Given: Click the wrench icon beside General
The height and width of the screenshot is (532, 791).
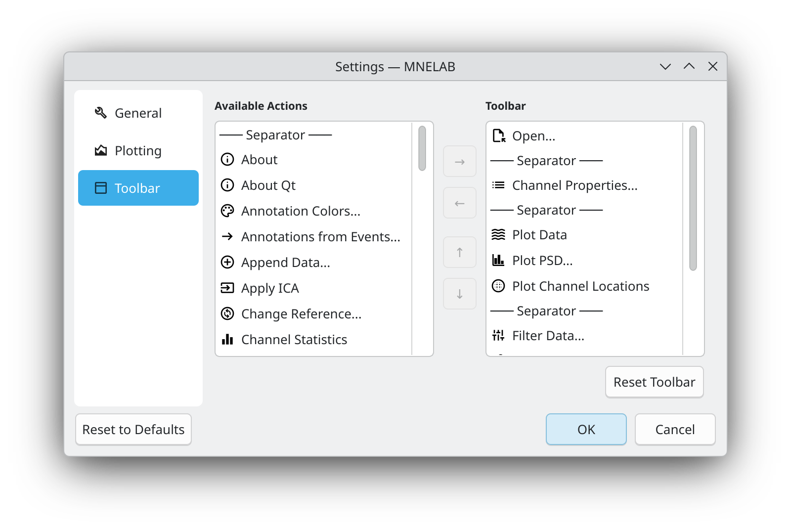Looking at the screenshot, I should coord(101,113).
